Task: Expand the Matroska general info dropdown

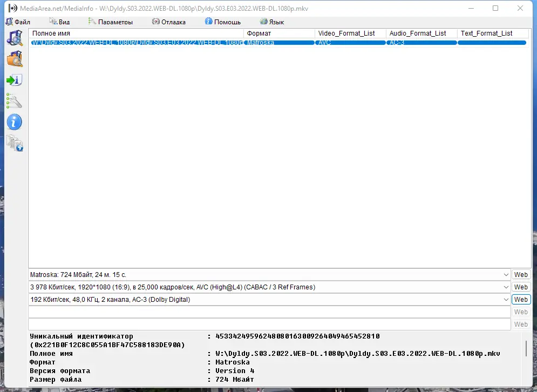Action: point(506,275)
